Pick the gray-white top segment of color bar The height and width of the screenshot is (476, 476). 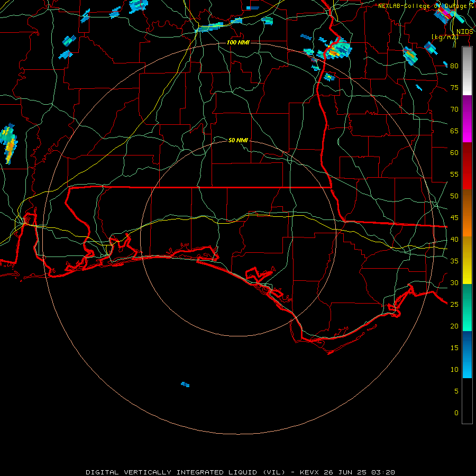coord(467,71)
